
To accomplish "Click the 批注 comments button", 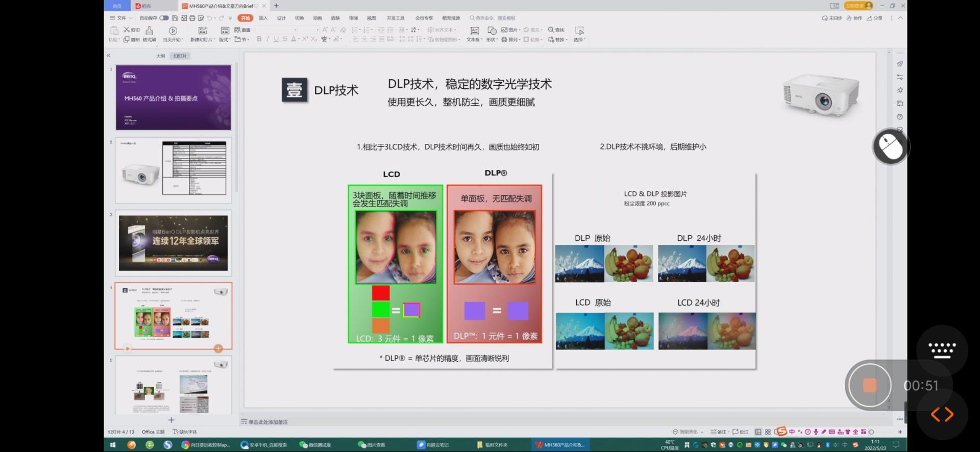I will [741, 432].
